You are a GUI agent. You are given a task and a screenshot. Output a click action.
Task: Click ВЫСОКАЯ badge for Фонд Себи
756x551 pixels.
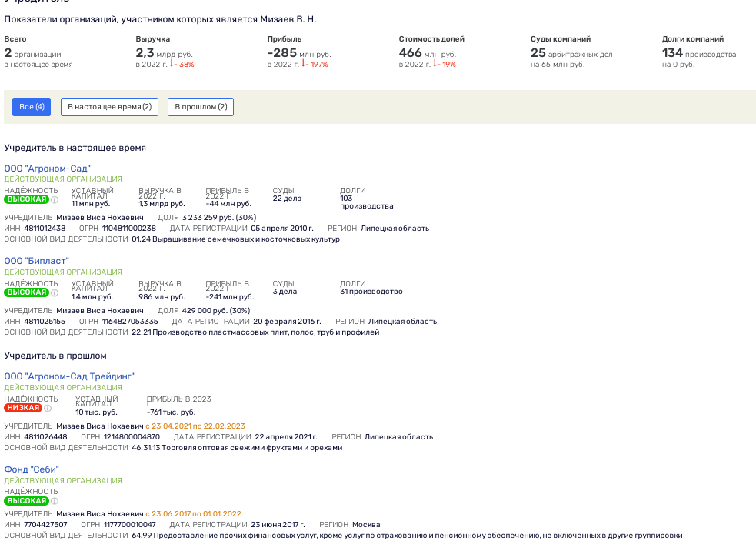(26, 501)
